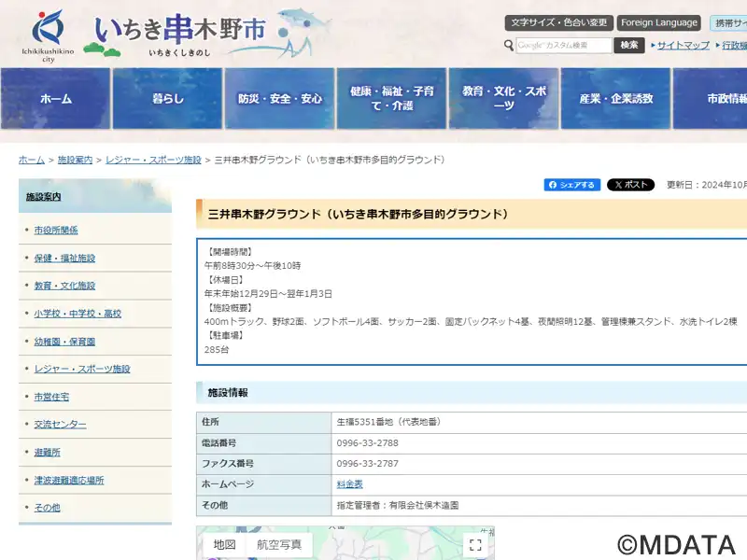The height and width of the screenshot is (560, 747).
Task: Switch map to 地図 view
Action: 224,545
